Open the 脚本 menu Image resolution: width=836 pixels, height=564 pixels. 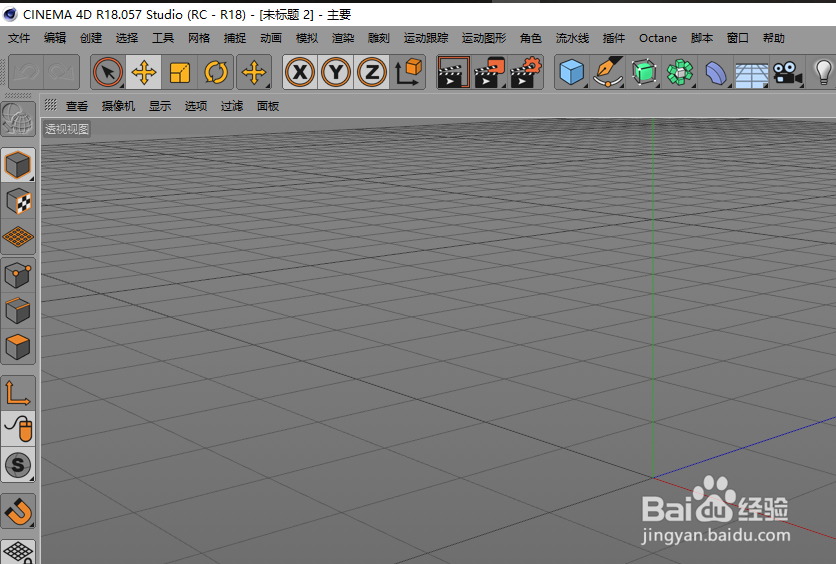pyautogui.click(x=702, y=38)
